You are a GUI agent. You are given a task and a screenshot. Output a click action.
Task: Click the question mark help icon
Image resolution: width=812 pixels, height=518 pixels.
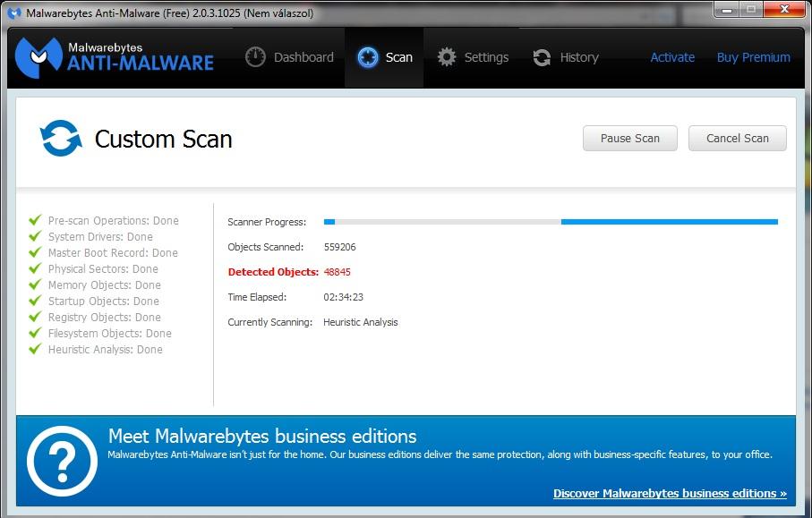click(x=62, y=461)
